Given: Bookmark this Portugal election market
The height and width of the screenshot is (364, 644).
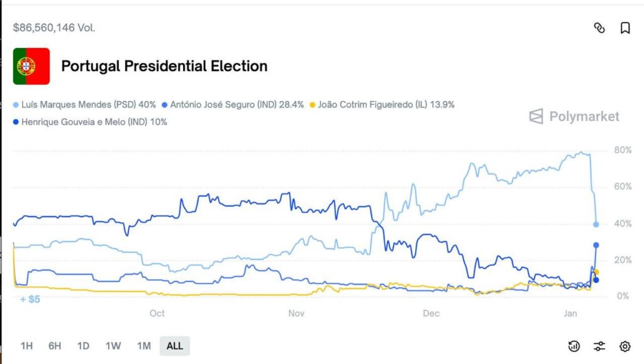Looking at the screenshot, I should pos(625,28).
